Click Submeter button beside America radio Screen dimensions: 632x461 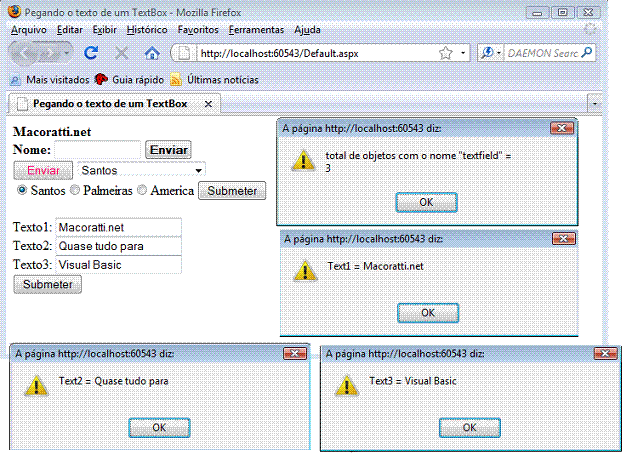232,190
